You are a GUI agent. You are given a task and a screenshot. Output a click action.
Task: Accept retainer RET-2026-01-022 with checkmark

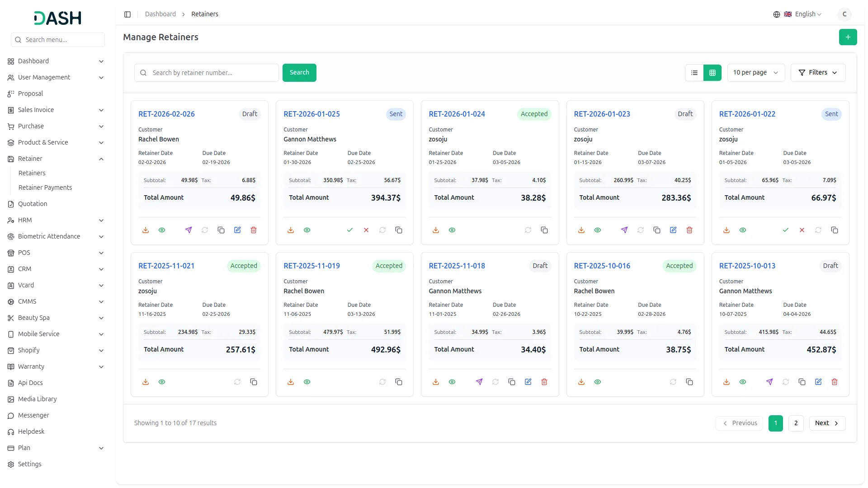786,230
